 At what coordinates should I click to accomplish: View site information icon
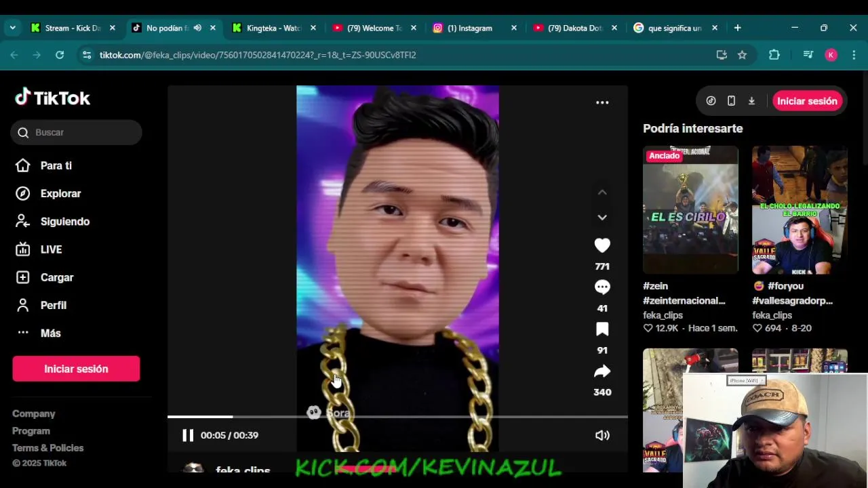click(x=86, y=55)
